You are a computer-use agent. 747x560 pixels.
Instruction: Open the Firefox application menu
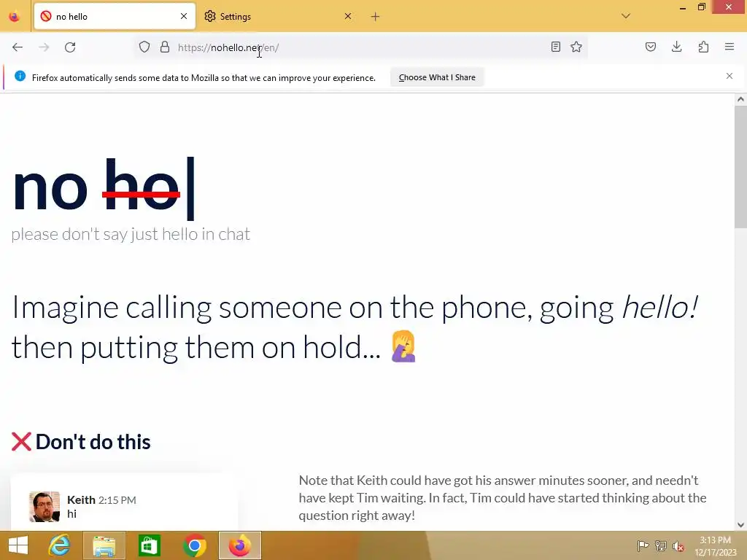click(729, 47)
